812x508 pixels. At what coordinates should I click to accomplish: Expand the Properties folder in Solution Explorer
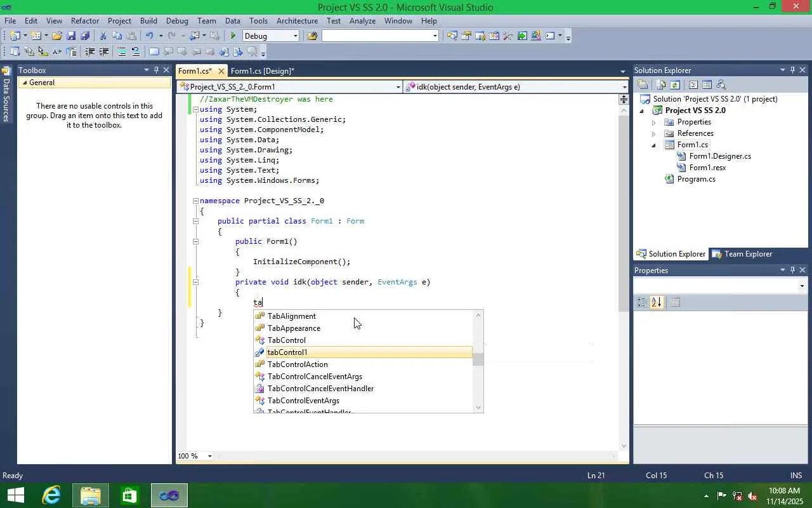coord(654,122)
